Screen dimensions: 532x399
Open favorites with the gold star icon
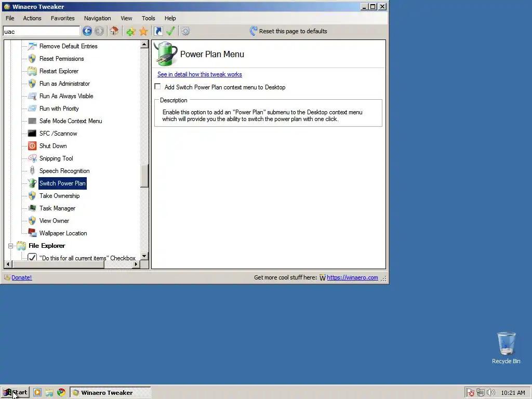click(143, 32)
